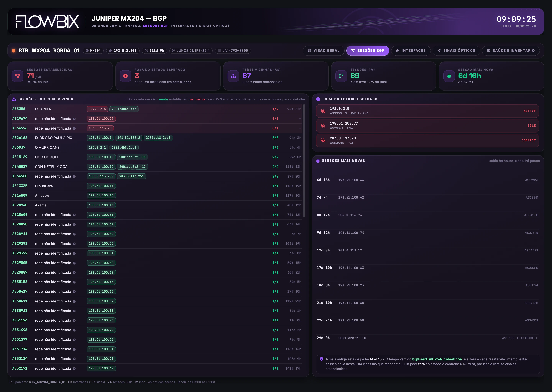Click the 118d 18h uptime for CDN NETFLIX OCA
The width and height of the screenshot is (552, 392).
click(x=293, y=167)
